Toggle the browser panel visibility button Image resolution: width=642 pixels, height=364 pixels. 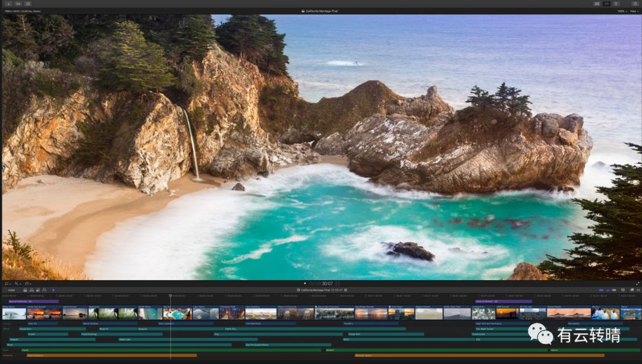tap(597, 4)
